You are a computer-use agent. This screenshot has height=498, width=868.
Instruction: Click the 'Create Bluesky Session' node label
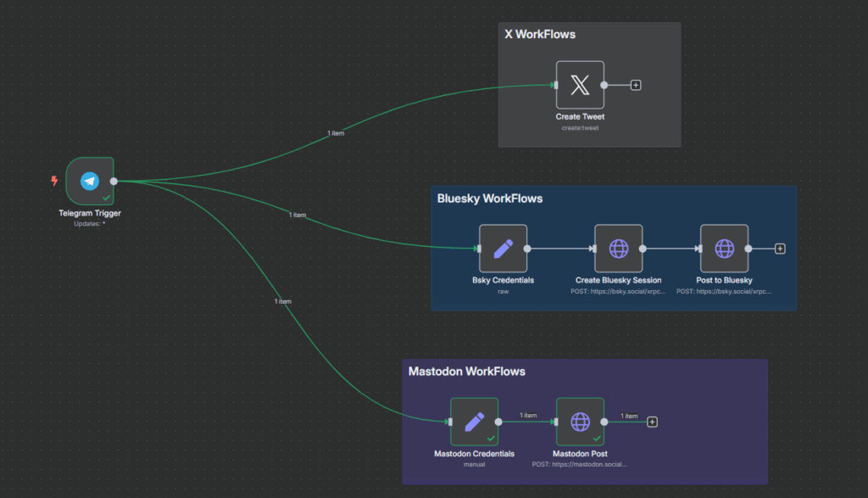[618, 280]
